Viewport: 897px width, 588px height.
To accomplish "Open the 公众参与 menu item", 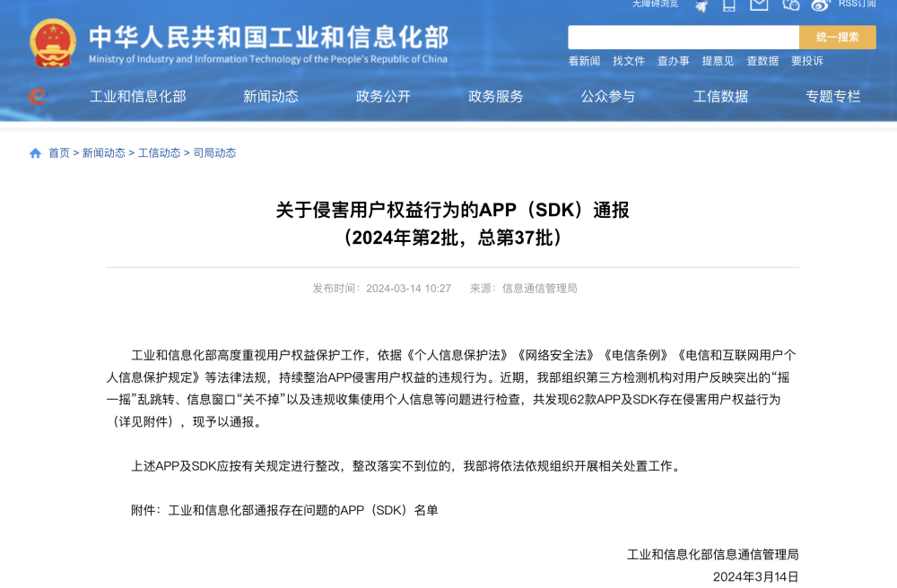I will click(x=608, y=97).
